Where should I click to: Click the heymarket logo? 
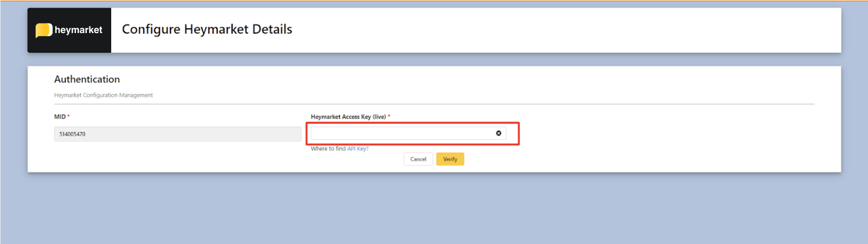click(x=69, y=30)
